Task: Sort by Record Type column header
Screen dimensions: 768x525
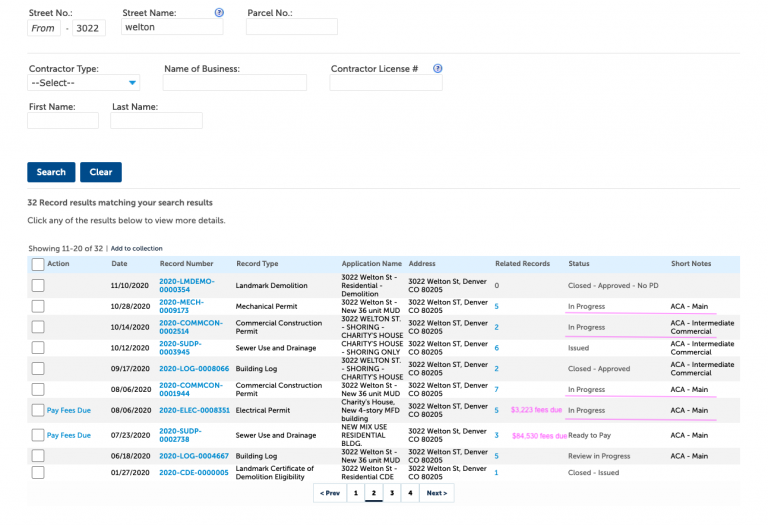Action: click(257, 263)
